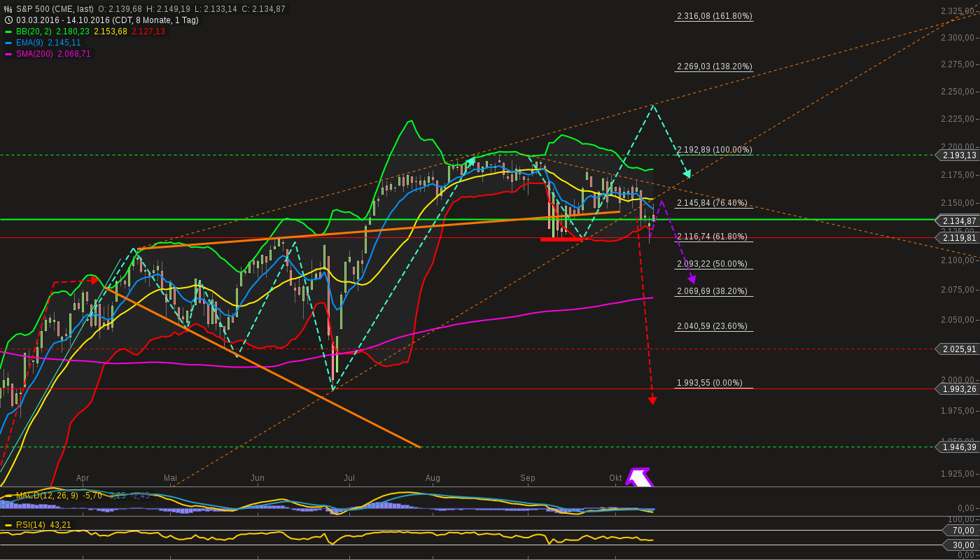Click the SMA value 2.068,71

[x=73, y=54]
